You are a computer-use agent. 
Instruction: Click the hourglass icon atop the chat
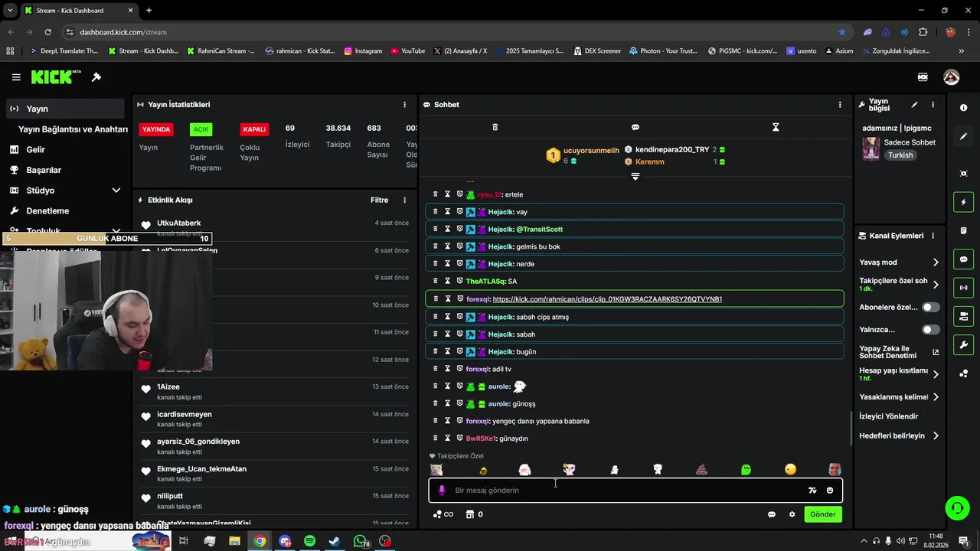(x=776, y=127)
